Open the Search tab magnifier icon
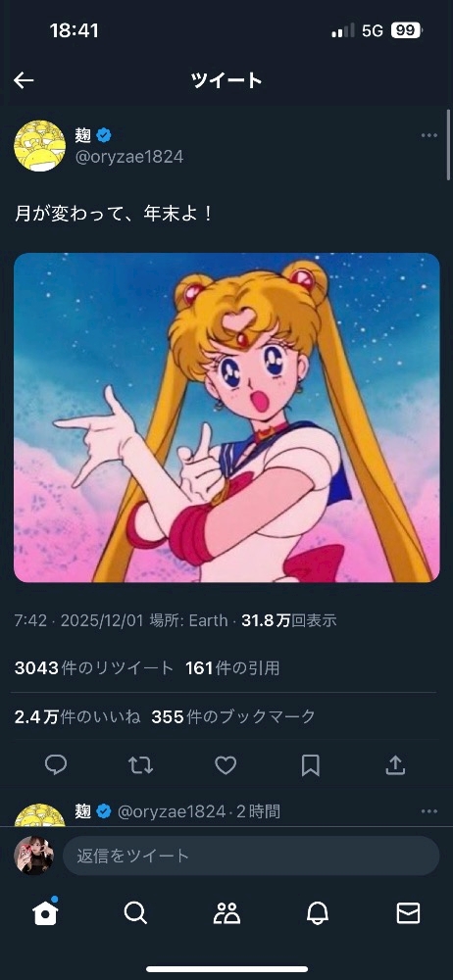Image resolution: width=453 pixels, height=980 pixels. [135, 913]
